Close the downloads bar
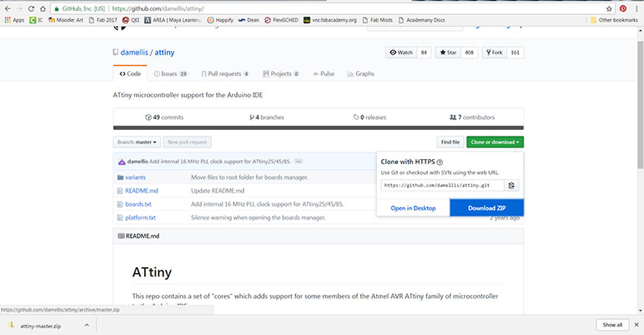Viewport: 644px width, 335px height. (x=636, y=325)
